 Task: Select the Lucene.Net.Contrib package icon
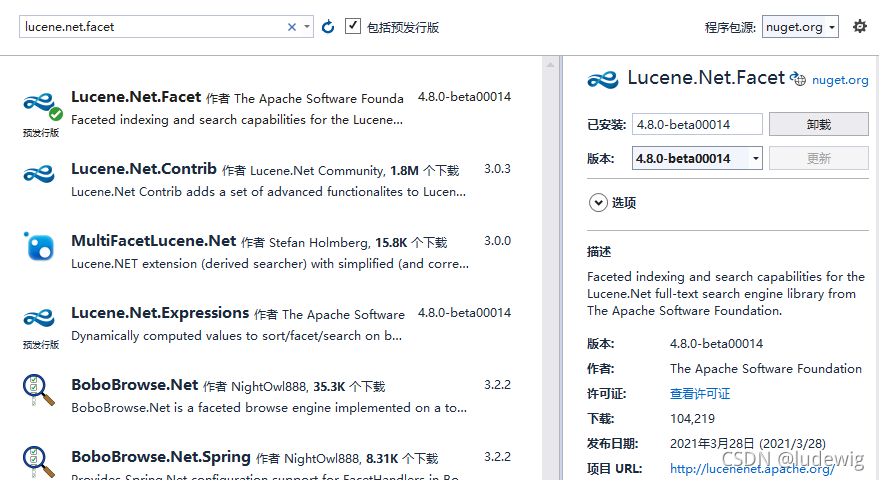click(x=39, y=174)
